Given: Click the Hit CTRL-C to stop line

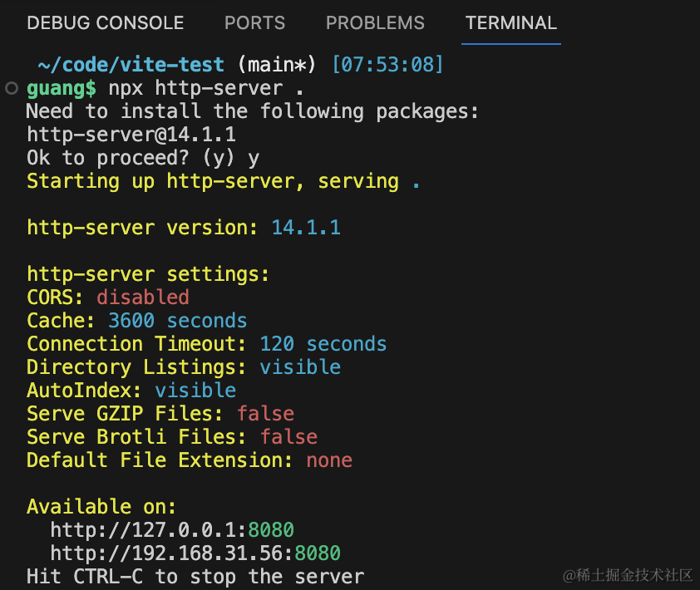Looking at the screenshot, I should coord(195,577).
